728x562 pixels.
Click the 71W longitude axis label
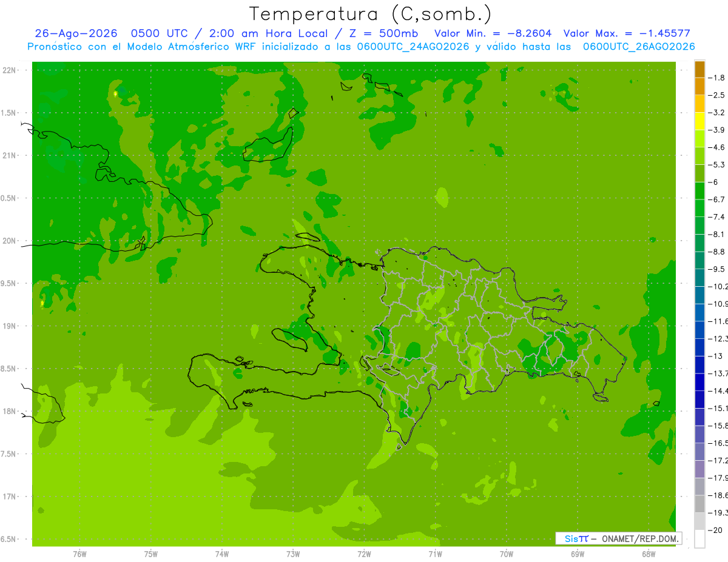pos(435,554)
